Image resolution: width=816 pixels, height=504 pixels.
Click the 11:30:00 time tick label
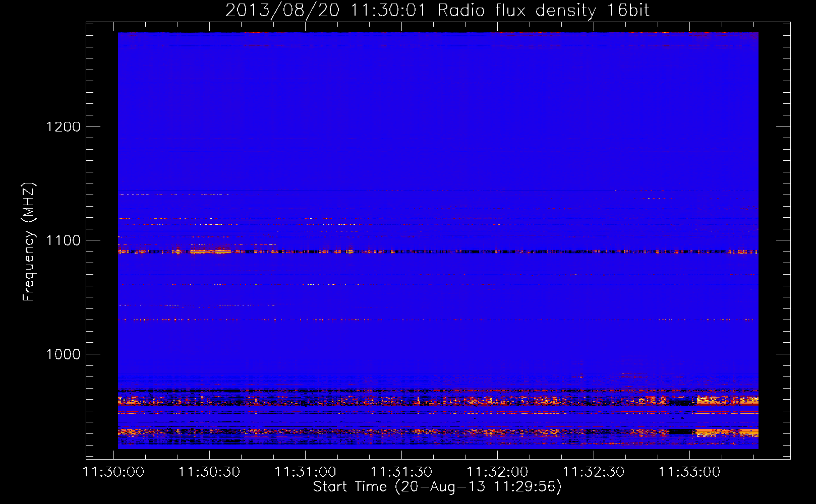coord(113,472)
